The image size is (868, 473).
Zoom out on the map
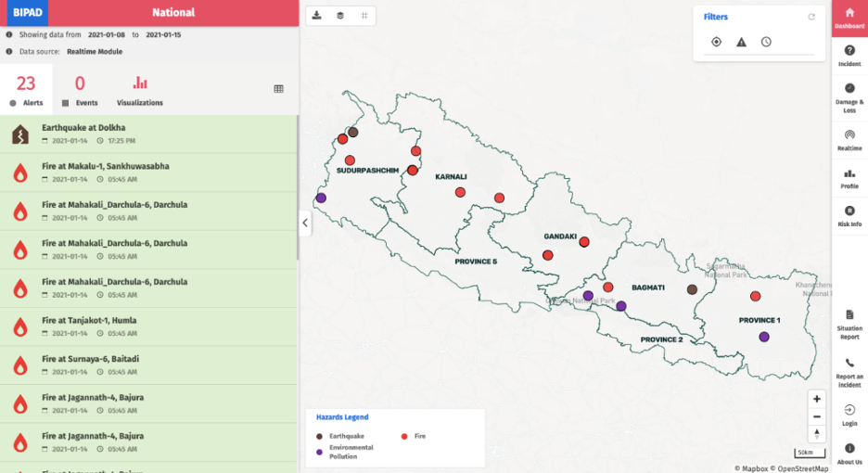[816, 416]
